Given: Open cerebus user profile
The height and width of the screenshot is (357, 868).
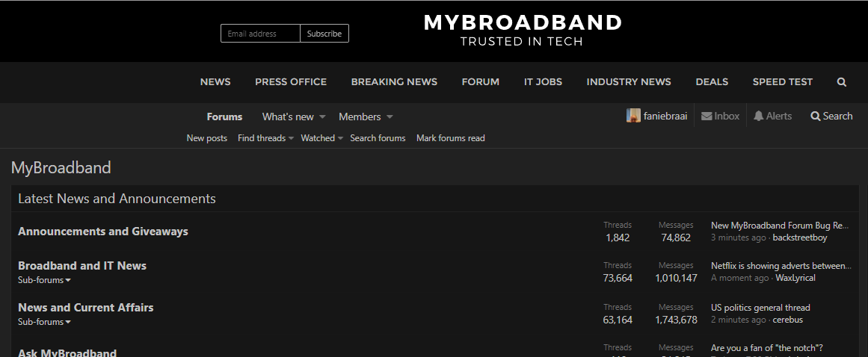Looking at the screenshot, I should [788, 320].
